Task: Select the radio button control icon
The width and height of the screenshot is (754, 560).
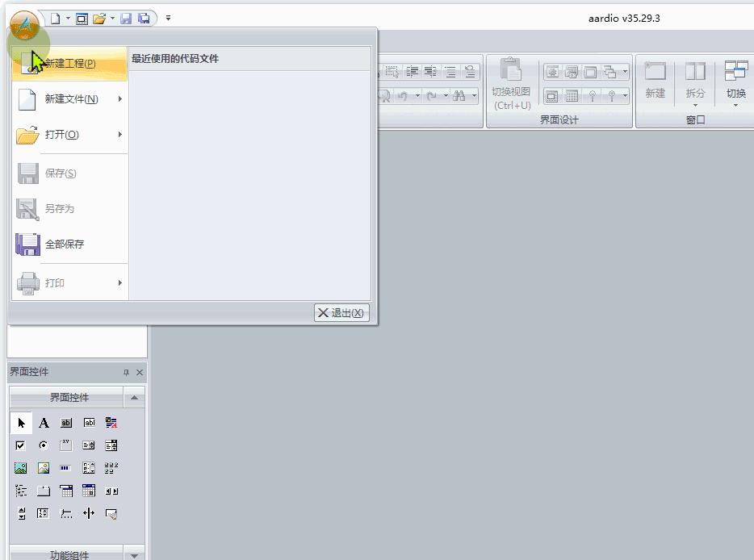Action: click(43, 445)
